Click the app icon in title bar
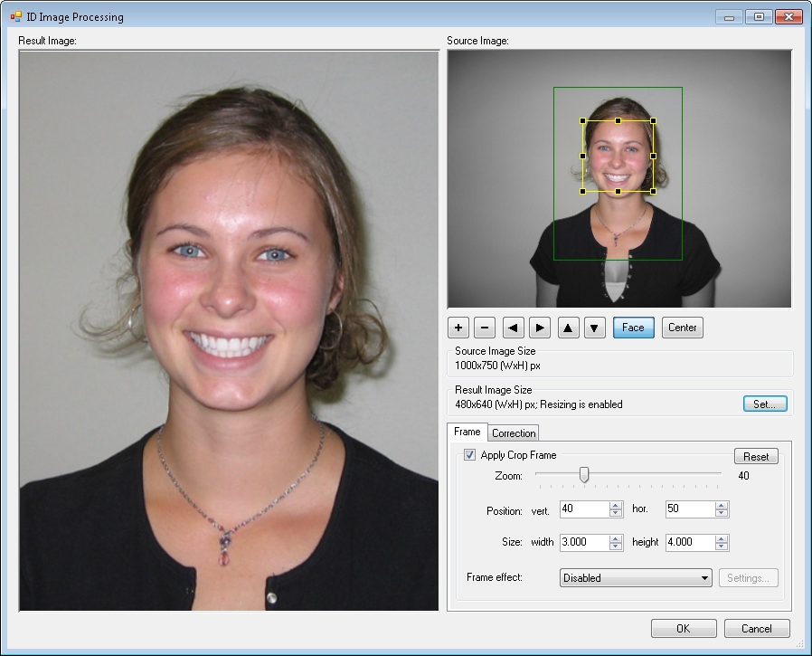This screenshot has height=656, width=812. [x=15, y=16]
